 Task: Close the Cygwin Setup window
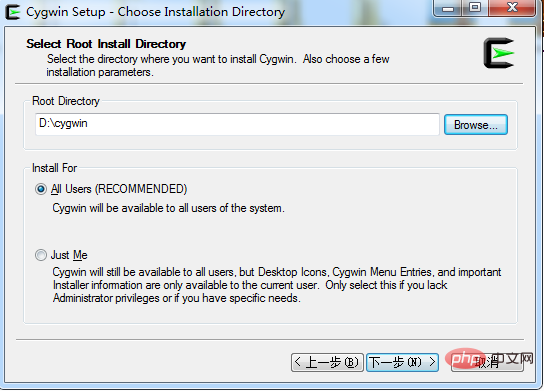(512, 8)
